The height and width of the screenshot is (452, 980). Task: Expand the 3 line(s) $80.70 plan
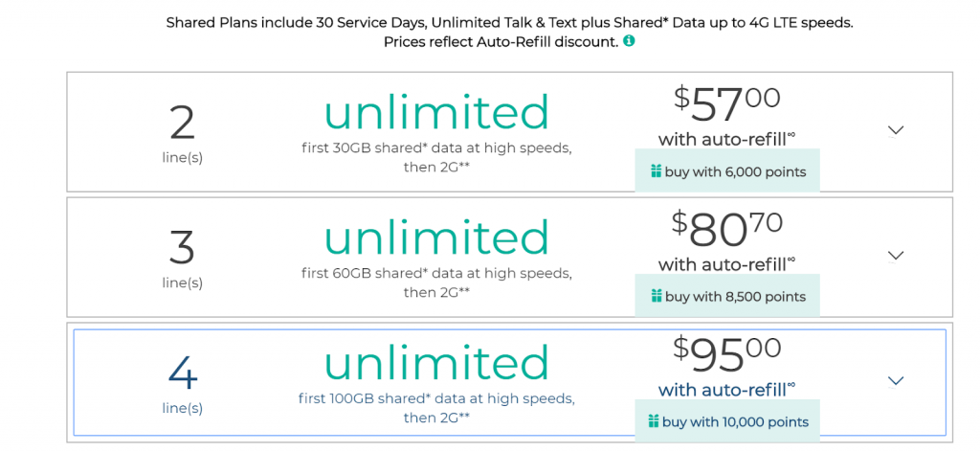point(896,255)
